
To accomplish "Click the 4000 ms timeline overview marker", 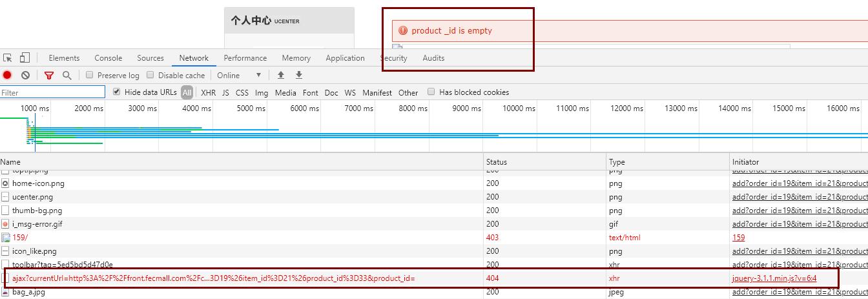I will [x=196, y=108].
